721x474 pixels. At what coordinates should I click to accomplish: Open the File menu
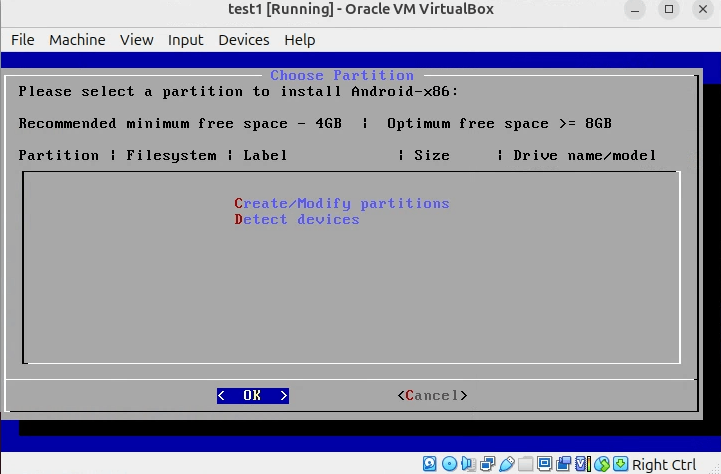23,40
